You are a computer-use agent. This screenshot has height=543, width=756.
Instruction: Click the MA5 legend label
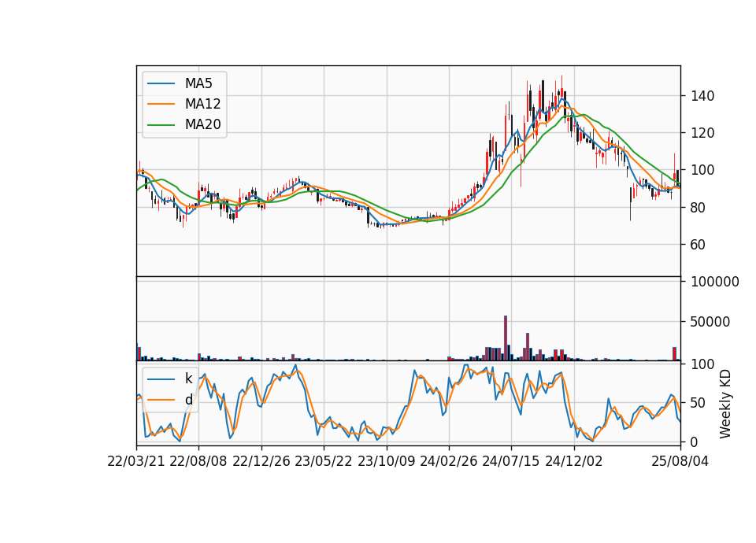(198, 83)
